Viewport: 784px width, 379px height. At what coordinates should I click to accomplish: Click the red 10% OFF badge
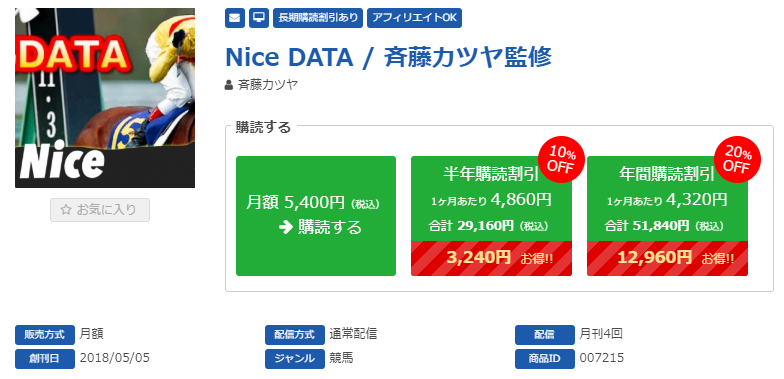[560, 159]
